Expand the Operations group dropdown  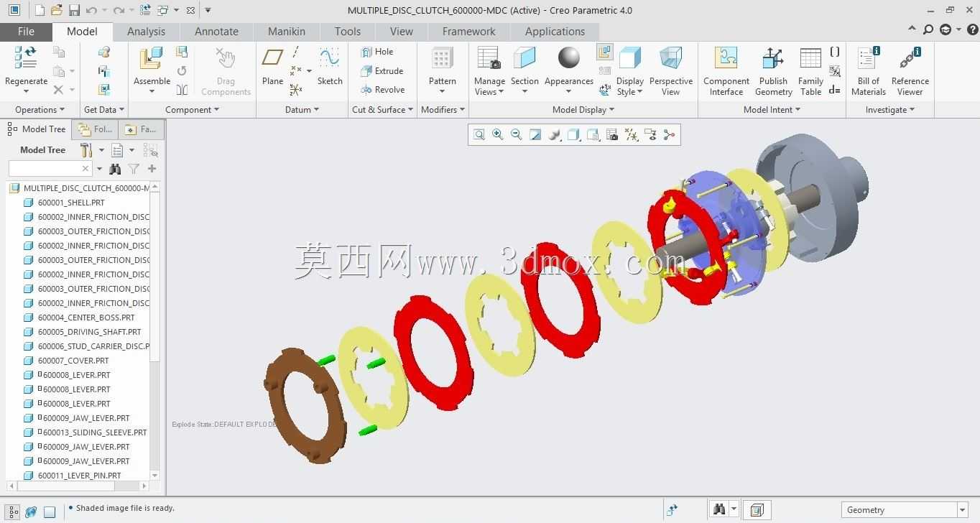coord(40,110)
